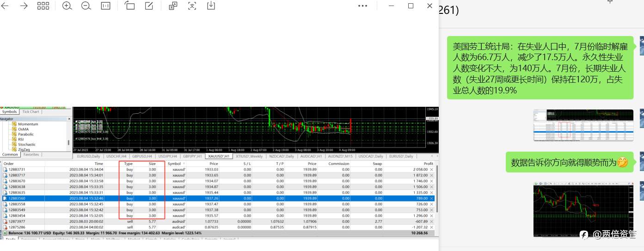Viewport: 644px width, 251px height.
Task: Switch to the GBPUSD,H4 chart tab
Action: pyautogui.click(x=142, y=156)
